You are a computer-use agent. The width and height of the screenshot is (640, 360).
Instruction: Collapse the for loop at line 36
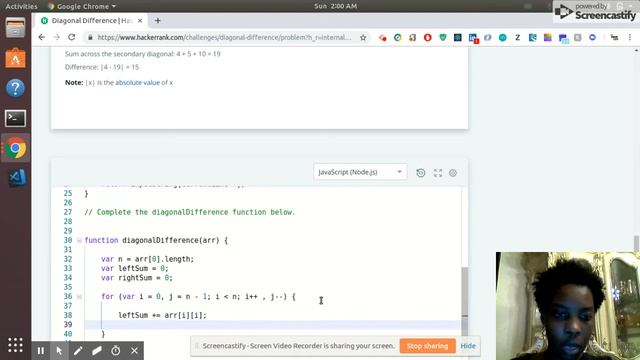point(79,297)
